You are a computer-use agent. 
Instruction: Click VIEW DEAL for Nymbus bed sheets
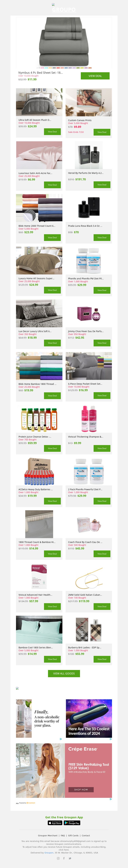click(x=95, y=76)
